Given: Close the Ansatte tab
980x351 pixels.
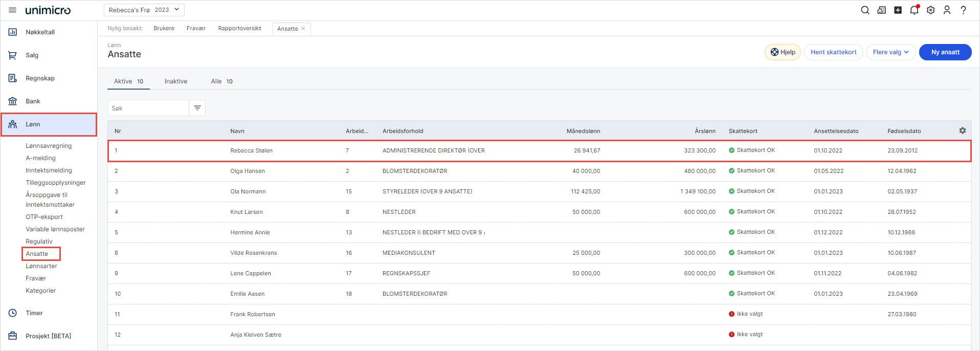Looking at the screenshot, I should (303, 29).
